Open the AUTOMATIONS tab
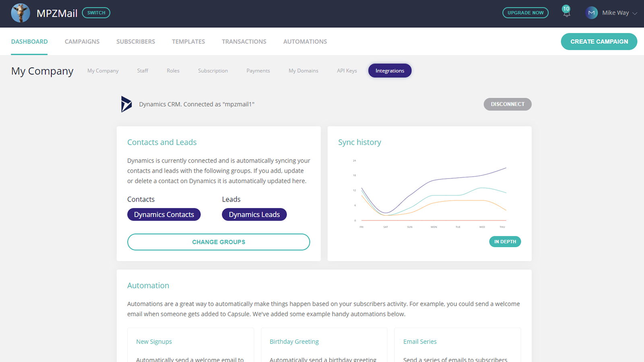This screenshot has height=362, width=644. (x=305, y=41)
